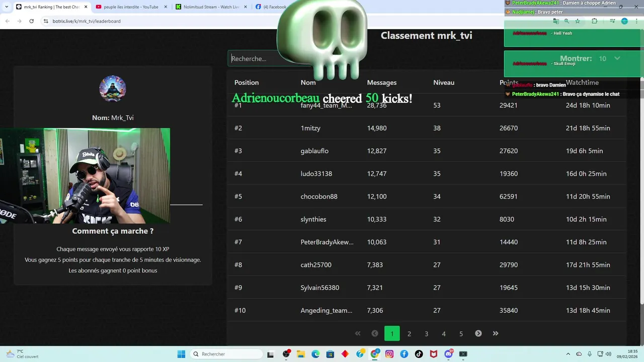Click the 14,980 messages count
Viewport: 644px width, 362px height.
click(x=377, y=128)
